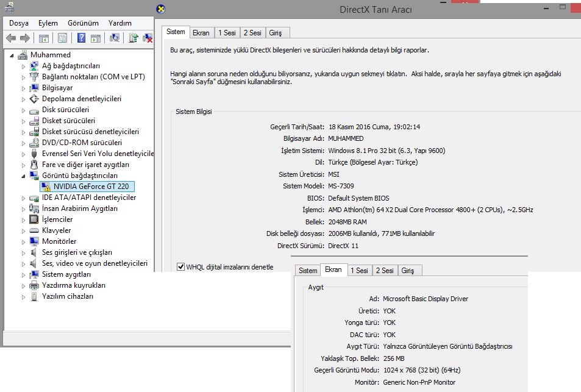Click the Forward arrow in Device Manager toolbar
The height and width of the screenshot is (392, 581).
(x=25, y=38)
